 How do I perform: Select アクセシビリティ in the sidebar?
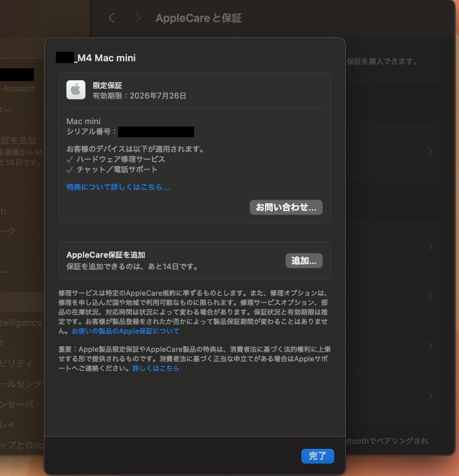(17, 364)
